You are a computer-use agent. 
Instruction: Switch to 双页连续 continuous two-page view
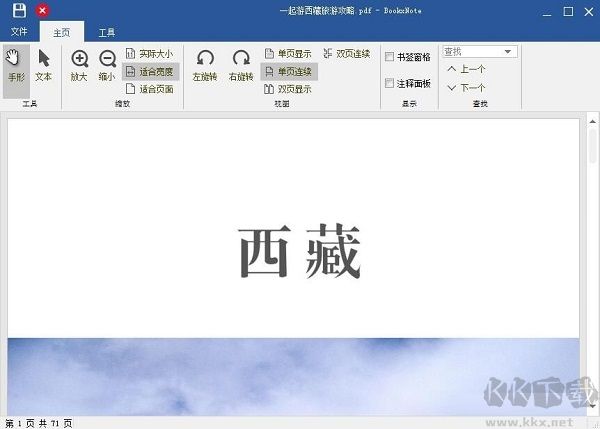(347, 54)
